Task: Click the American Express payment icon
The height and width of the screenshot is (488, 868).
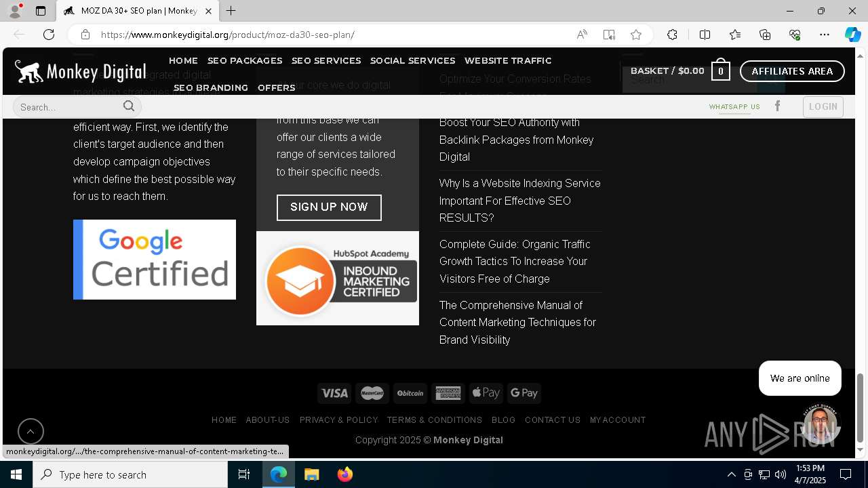Action: pyautogui.click(x=448, y=393)
